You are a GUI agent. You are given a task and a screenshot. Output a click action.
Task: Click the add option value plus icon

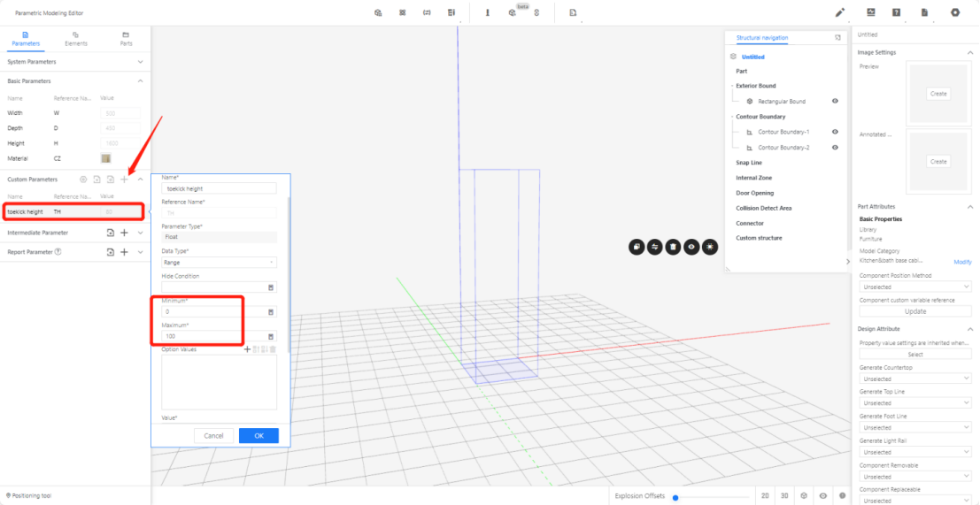click(x=248, y=349)
